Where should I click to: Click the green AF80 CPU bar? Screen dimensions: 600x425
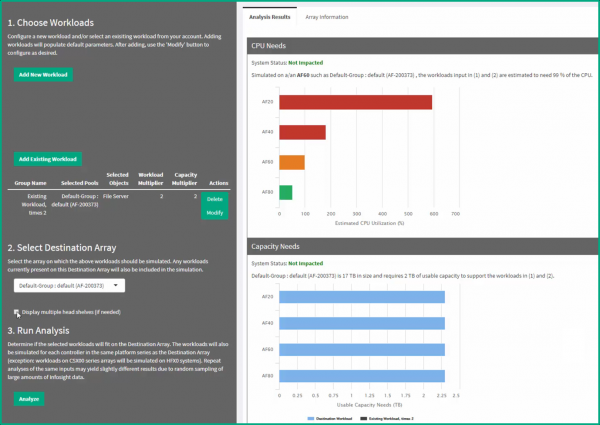[x=285, y=192]
